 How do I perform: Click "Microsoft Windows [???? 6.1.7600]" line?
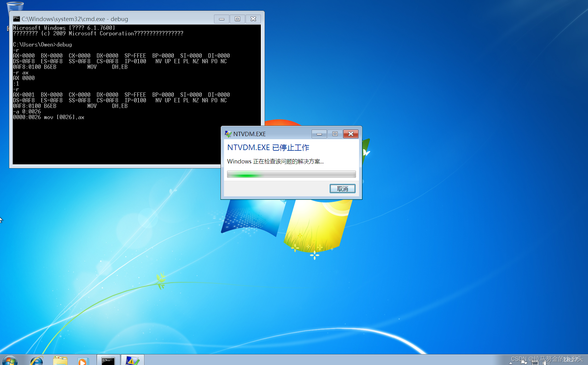(64, 28)
